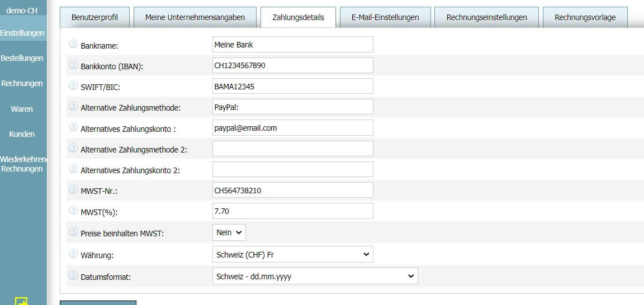Screen dimensions: 644x305
Task: Expand the Währung currency dropdown
Action: [x=293, y=254]
